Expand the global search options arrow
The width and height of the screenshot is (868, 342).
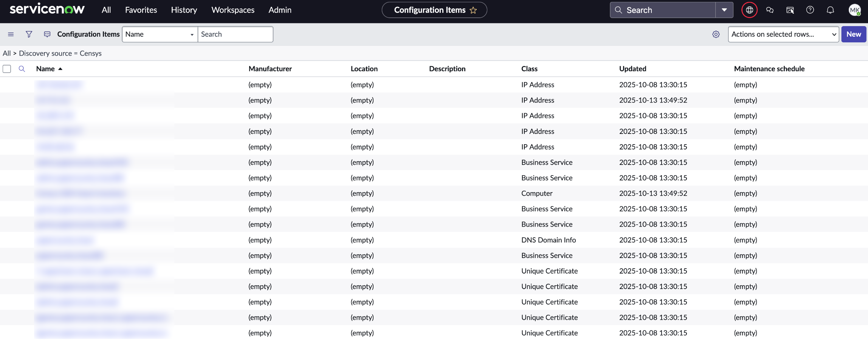click(724, 10)
